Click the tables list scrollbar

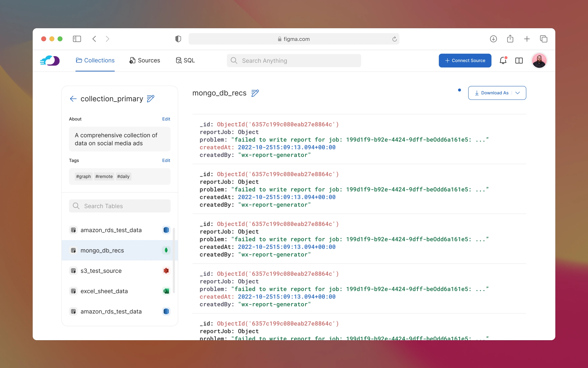click(x=174, y=260)
